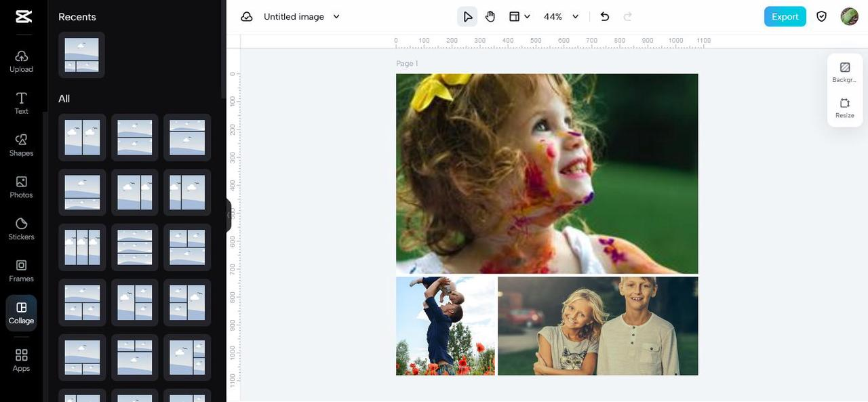The height and width of the screenshot is (402, 868).
Task: Choose the large top, thin bottom row layout
Action: pos(82,193)
